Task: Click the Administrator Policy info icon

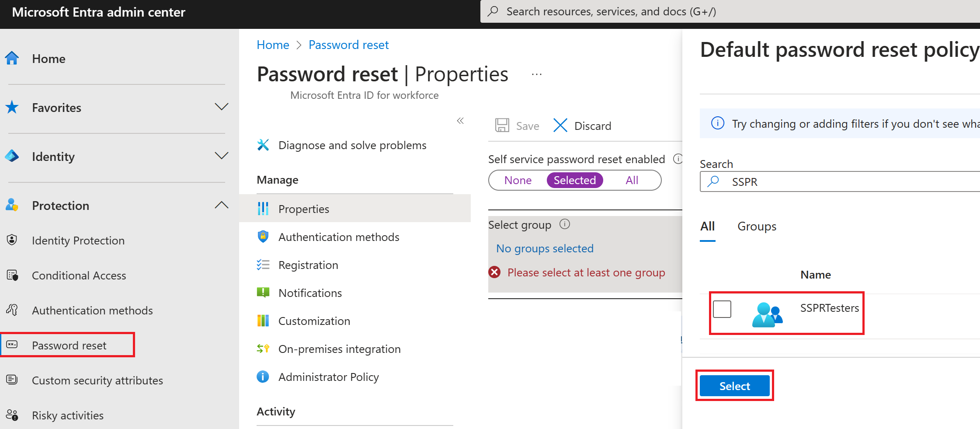Action: (x=263, y=377)
